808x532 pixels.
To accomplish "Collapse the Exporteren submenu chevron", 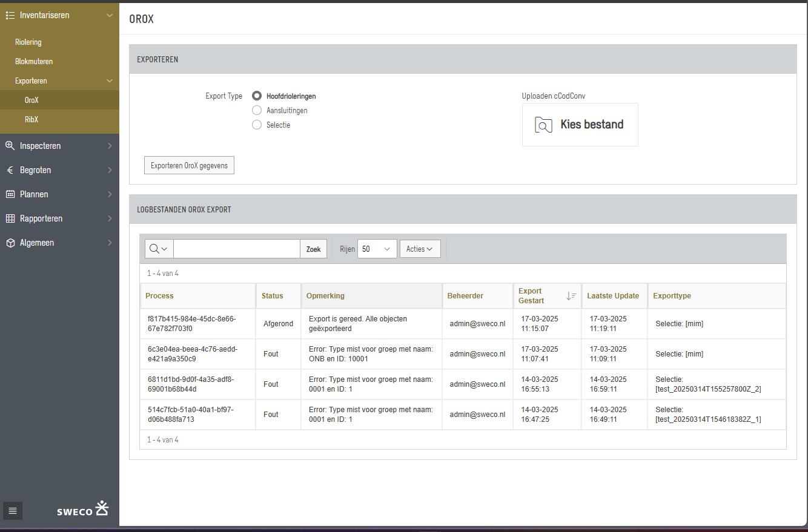I will pyautogui.click(x=110, y=80).
